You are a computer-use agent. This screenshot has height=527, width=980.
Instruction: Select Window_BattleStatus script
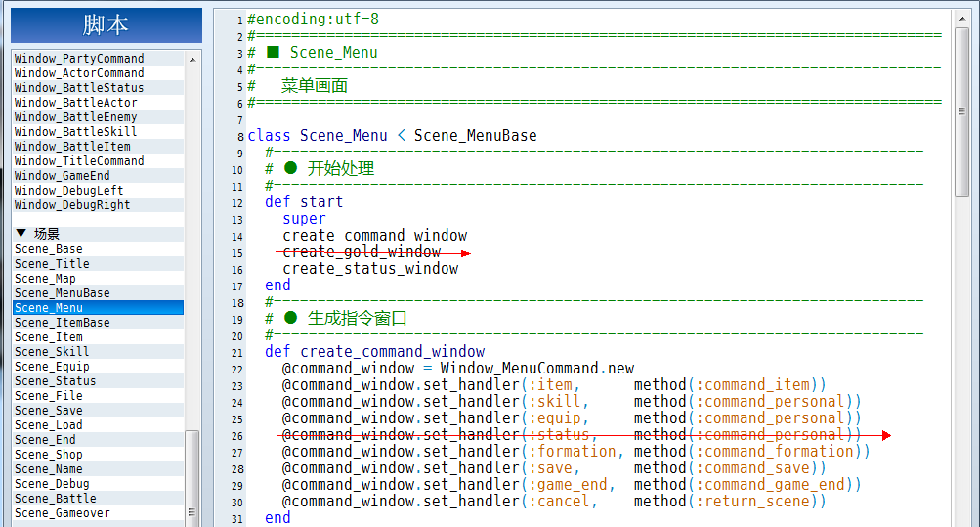pos(98,88)
